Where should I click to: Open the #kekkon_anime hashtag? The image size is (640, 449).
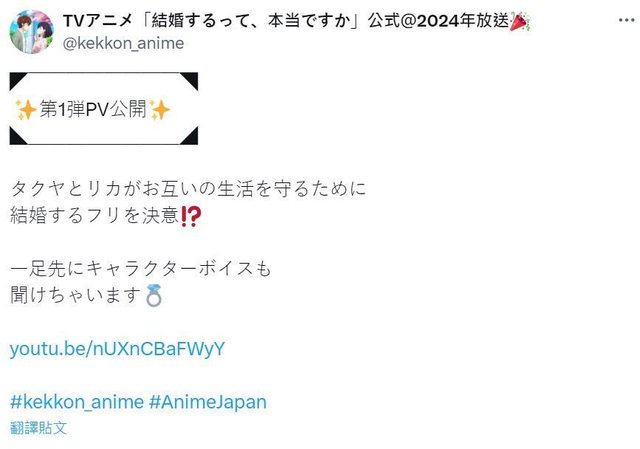[x=77, y=402]
